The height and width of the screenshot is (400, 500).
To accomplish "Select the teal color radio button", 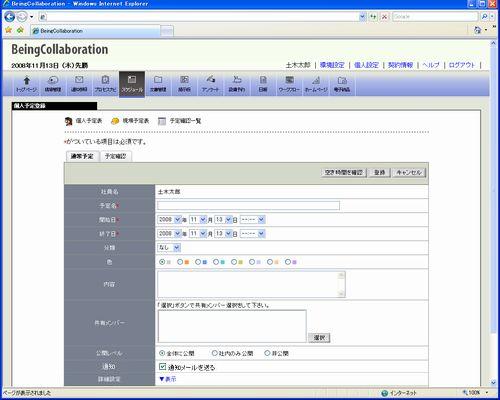I will [216, 262].
